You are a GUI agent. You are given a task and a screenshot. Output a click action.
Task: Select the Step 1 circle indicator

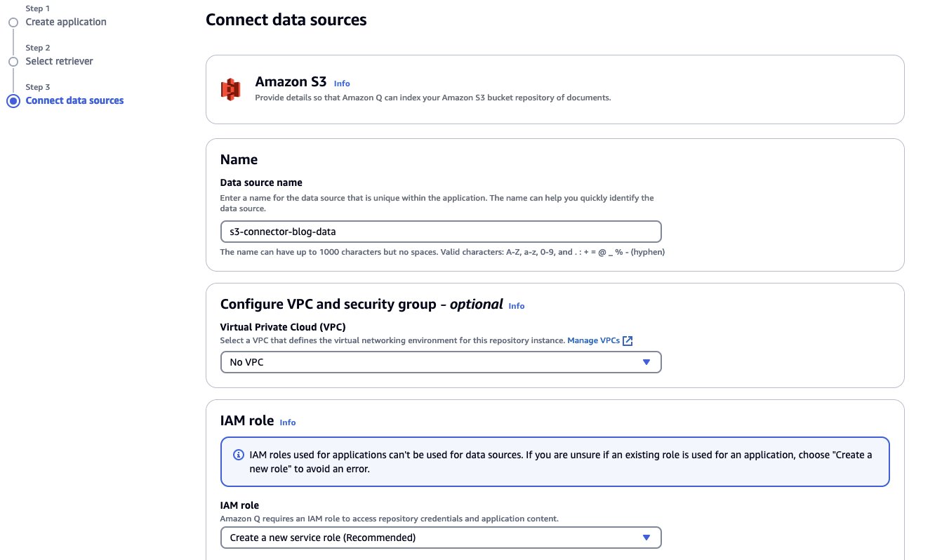pos(13,22)
